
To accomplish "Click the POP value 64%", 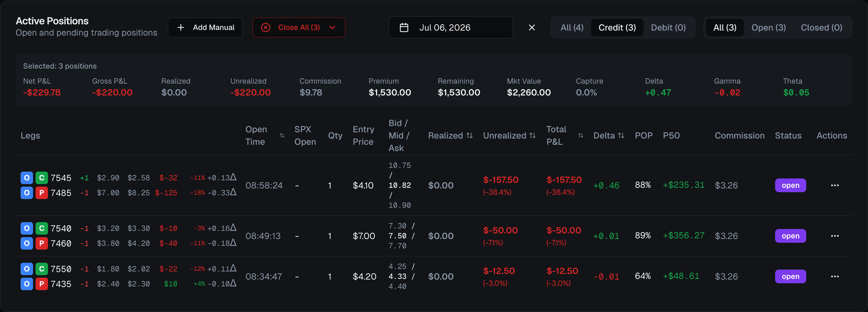I will click(643, 276).
